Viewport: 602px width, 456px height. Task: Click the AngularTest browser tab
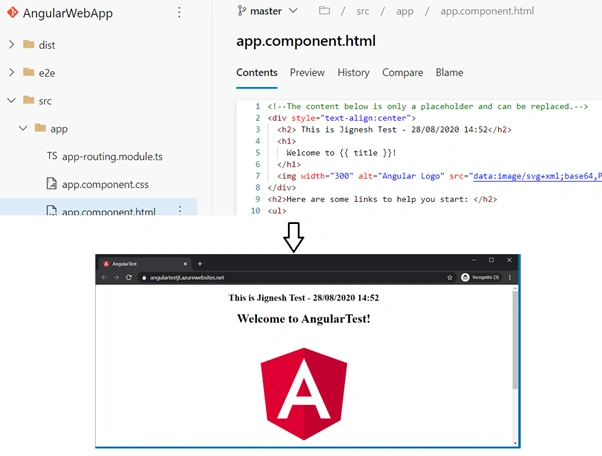146,264
